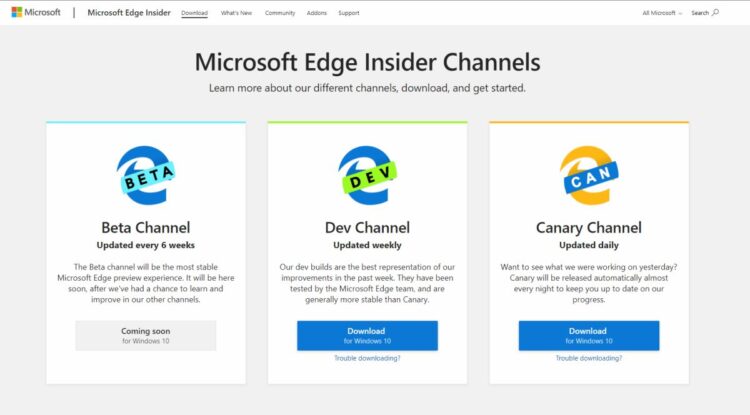Open the Download nav tab
This screenshot has height=415, width=750.
coord(194,13)
